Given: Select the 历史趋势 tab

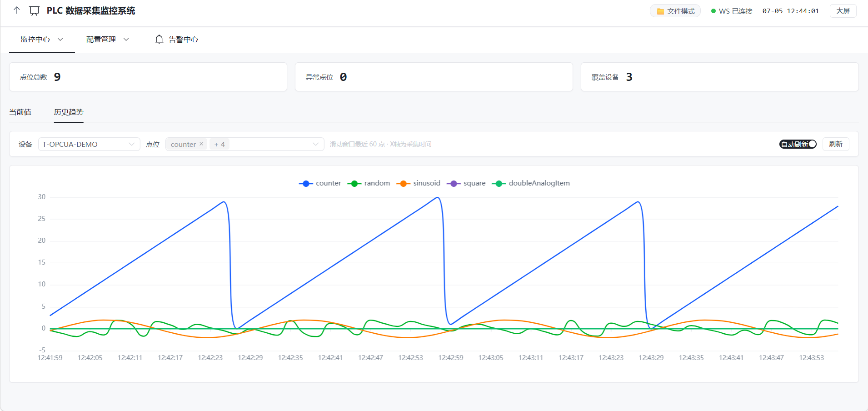Looking at the screenshot, I should 69,112.
